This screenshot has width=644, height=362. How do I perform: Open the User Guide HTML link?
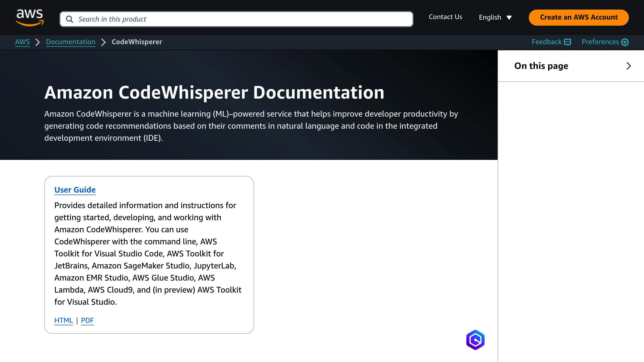pos(63,320)
